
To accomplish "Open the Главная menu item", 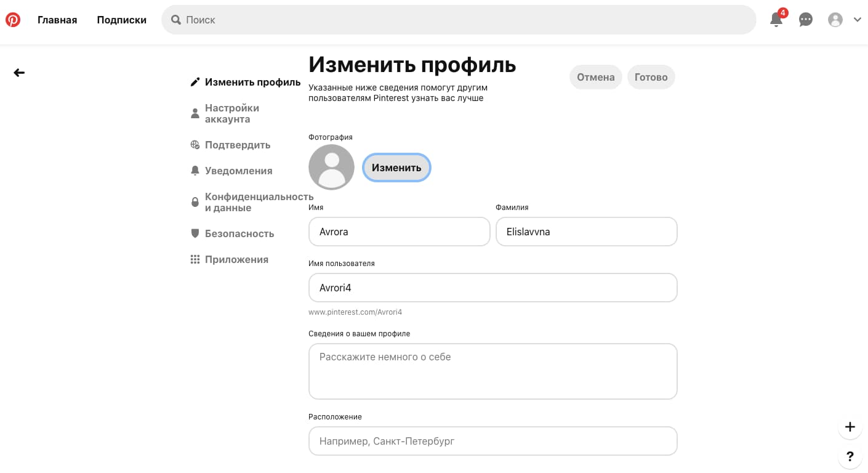I will tap(57, 19).
